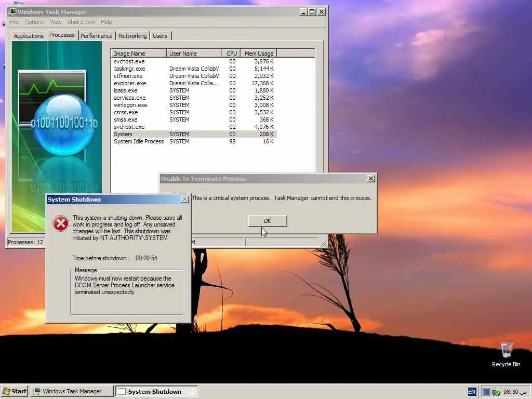Viewport: 532px width, 399px height.
Task: Select the lsass.exe process
Action: pos(194,90)
